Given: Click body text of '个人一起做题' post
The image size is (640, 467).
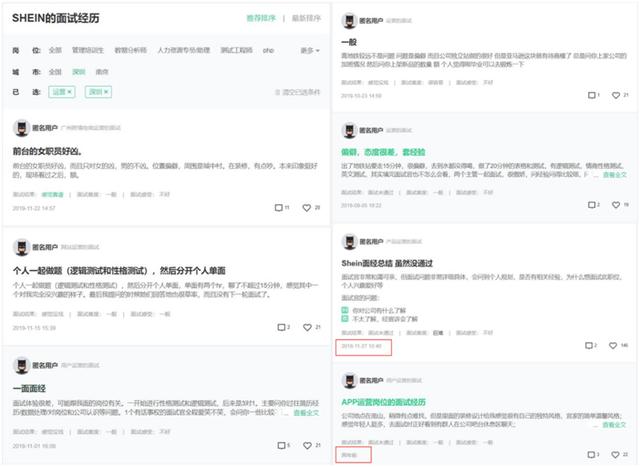Looking at the screenshot, I should tap(165, 289).
